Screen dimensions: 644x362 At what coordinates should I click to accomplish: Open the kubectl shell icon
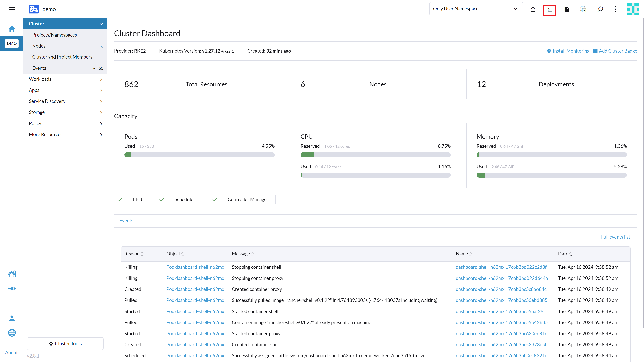[x=549, y=10]
